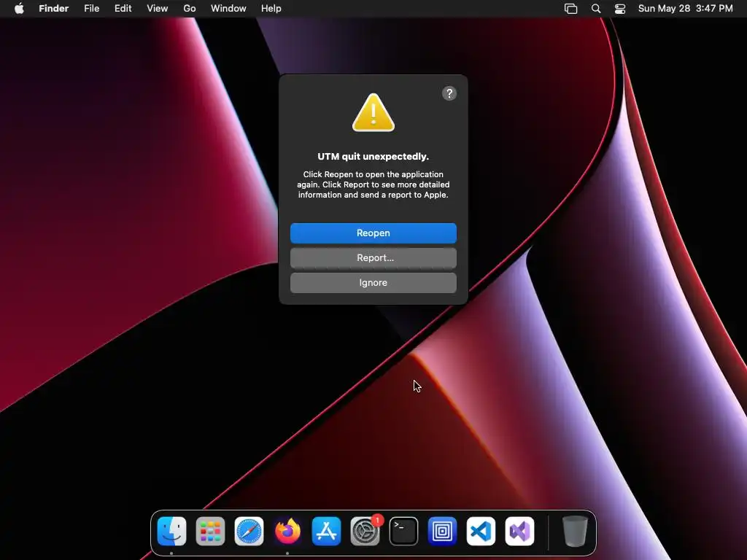This screenshot has width=747, height=560.
Task: Open the Finder menu
Action: tap(54, 9)
